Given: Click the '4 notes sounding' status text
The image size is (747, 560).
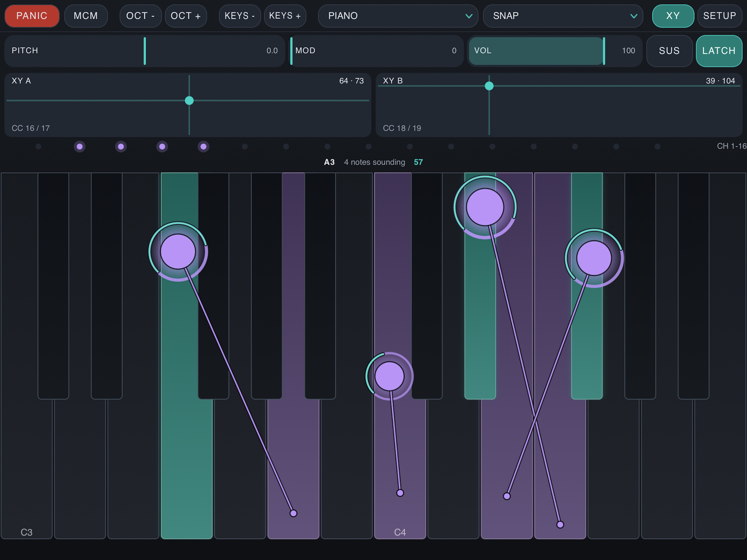Looking at the screenshot, I should (375, 162).
